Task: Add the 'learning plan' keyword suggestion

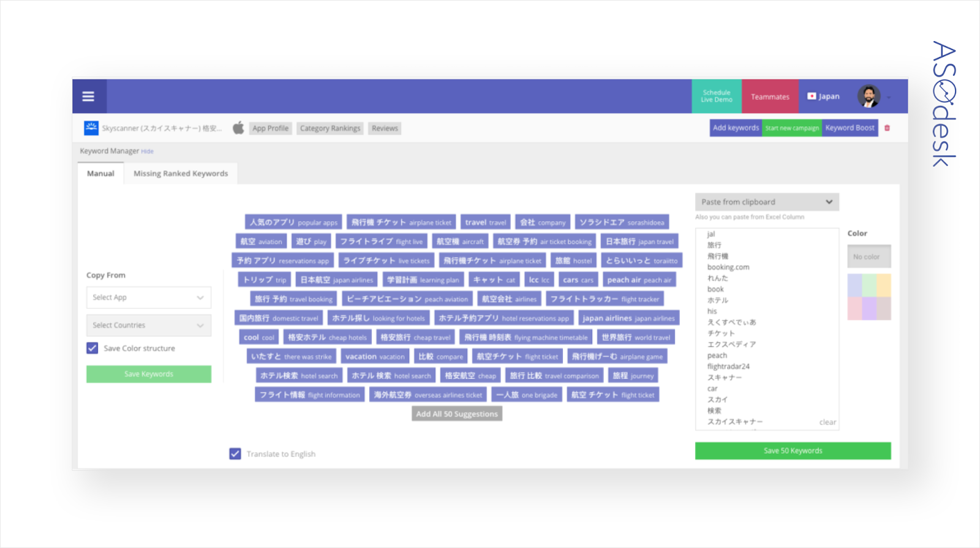Action: click(x=423, y=280)
